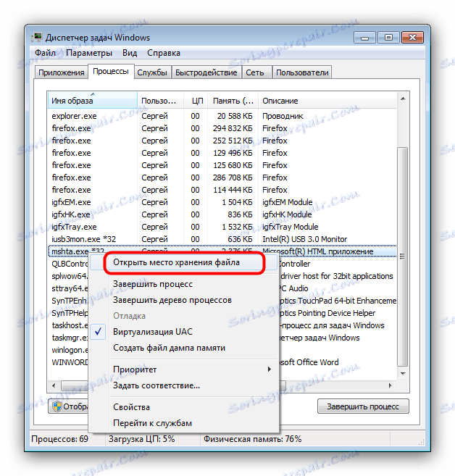Switch to the Службы tab

[x=152, y=72]
